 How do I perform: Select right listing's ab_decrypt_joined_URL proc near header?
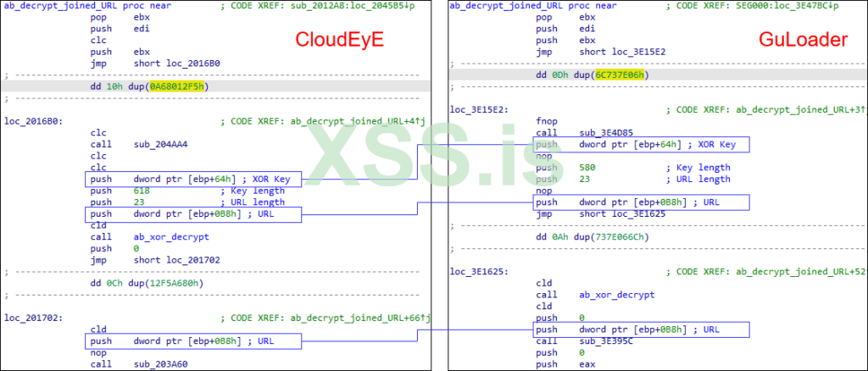(533, 6)
